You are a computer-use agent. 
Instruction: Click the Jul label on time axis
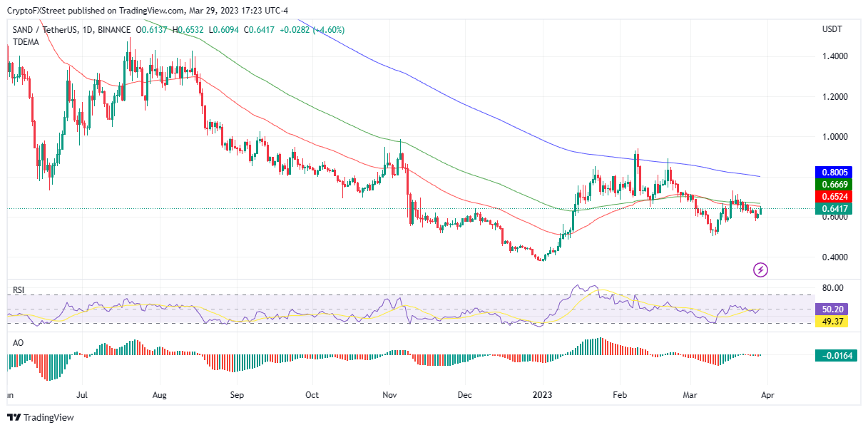(x=82, y=394)
